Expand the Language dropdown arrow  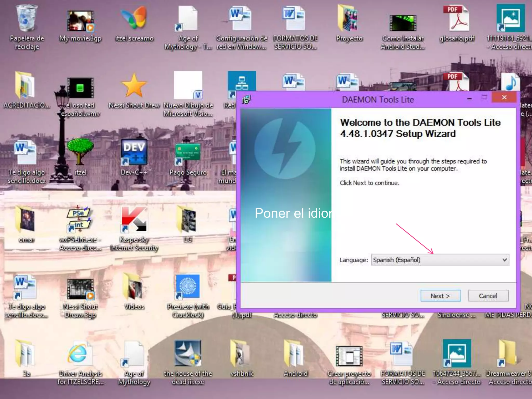point(504,260)
